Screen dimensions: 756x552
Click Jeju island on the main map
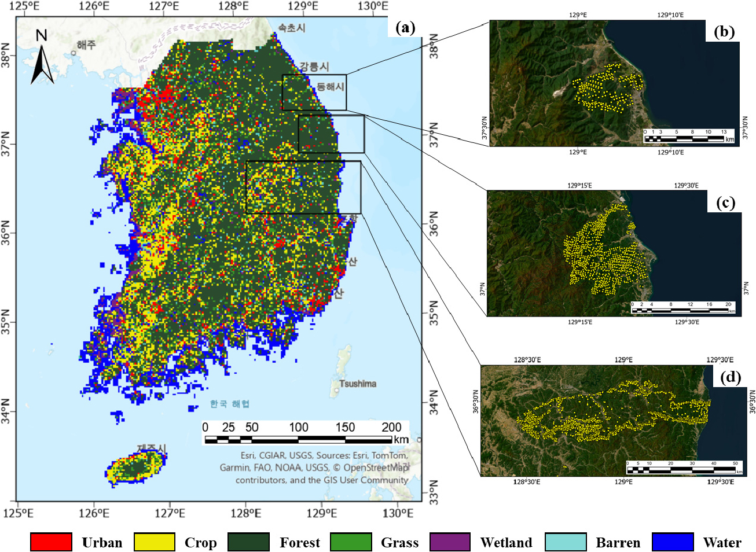point(137,466)
